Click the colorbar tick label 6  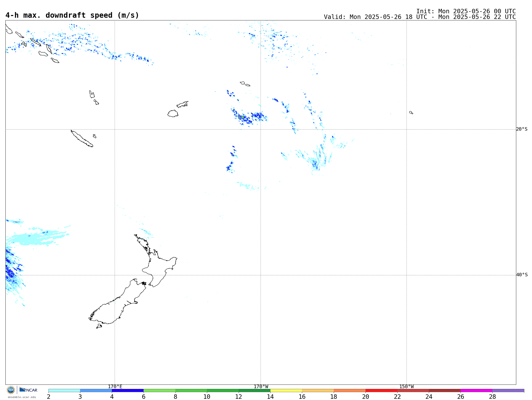click(x=144, y=397)
